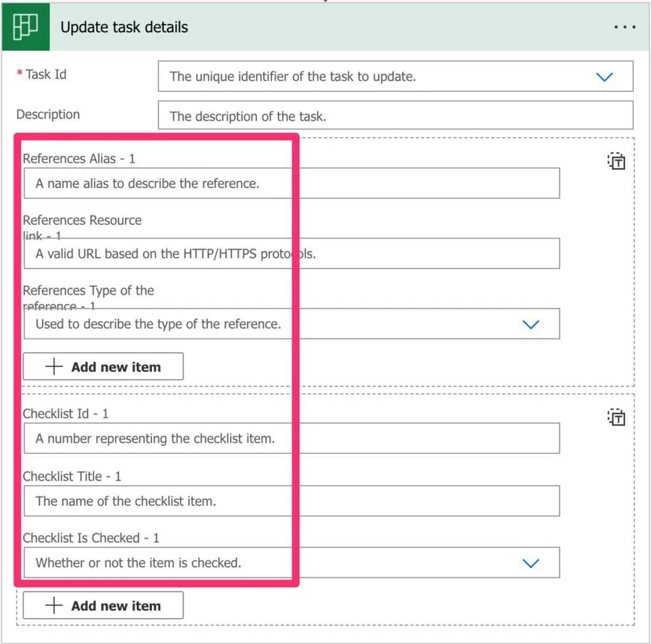Add new item under References
The height and width of the screenshot is (644, 651).
point(103,366)
